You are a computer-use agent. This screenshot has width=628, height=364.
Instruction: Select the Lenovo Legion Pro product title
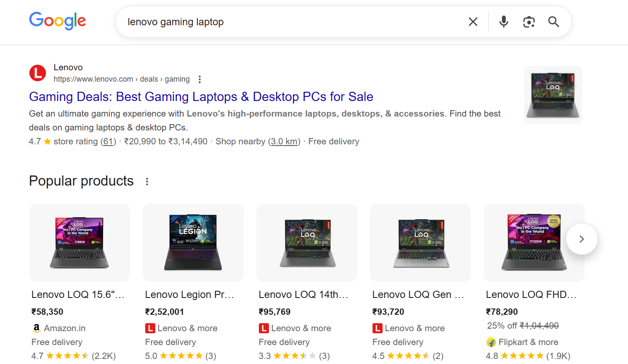click(x=190, y=294)
